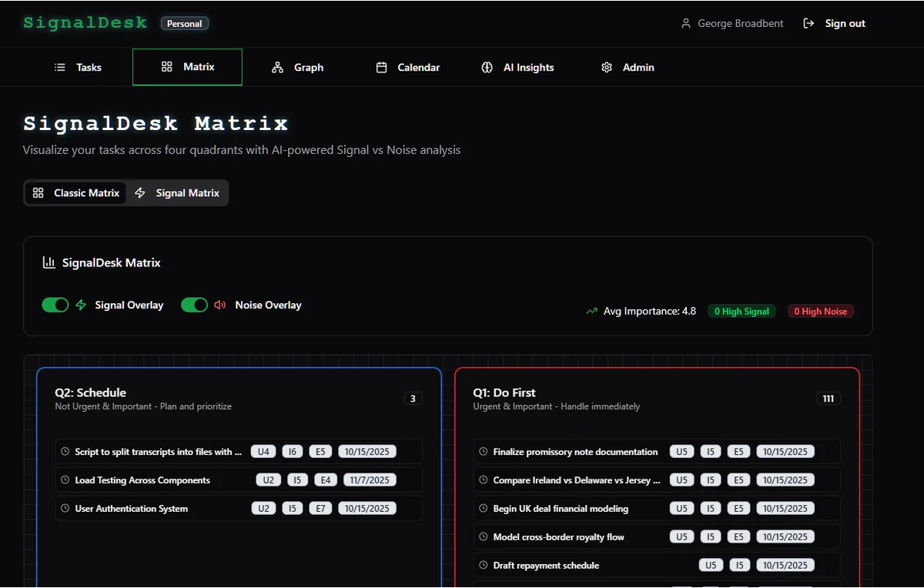Select the Matrix tab
This screenshot has height=588, width=924.
coord(187,67)
